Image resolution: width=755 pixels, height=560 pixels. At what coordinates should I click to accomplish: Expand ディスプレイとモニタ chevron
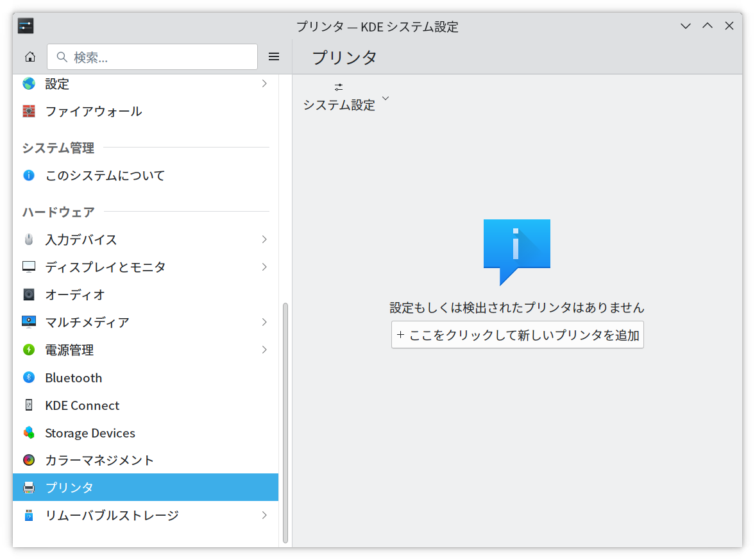[264, 267]
